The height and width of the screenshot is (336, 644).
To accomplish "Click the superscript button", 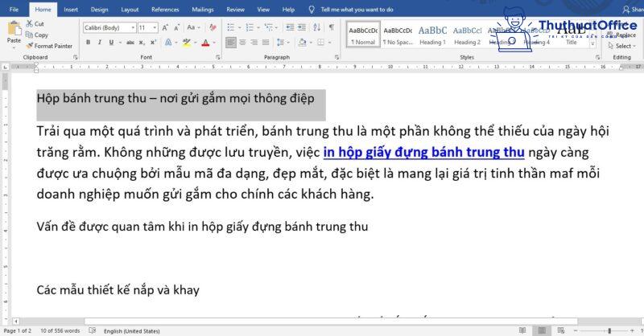I will click(x=153, y=43).
